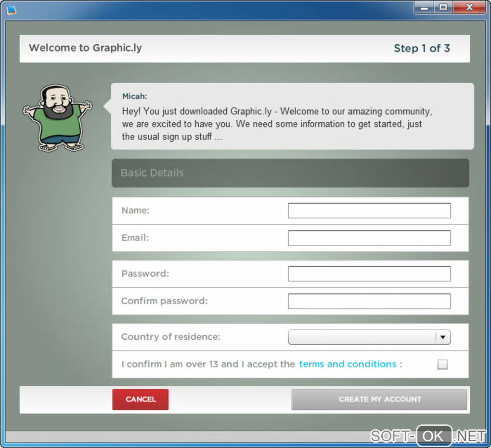491x448 pixels.
Task: Focus the Password input field
Action: (369, 274)
